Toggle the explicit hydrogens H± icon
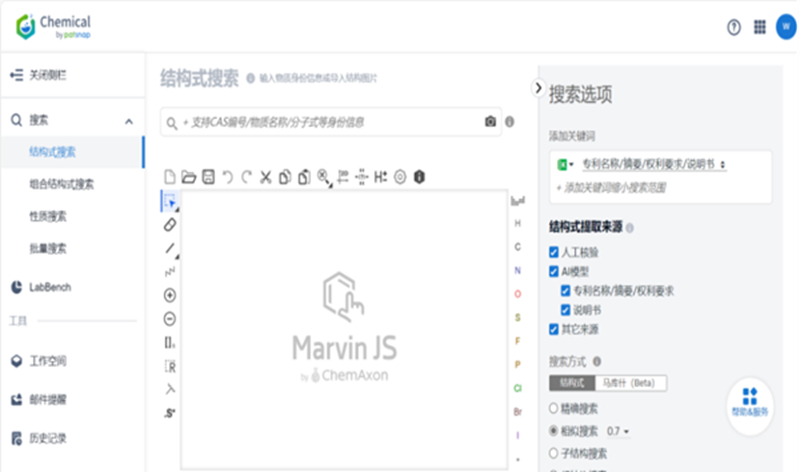Screen dimensions: 800x472 pyautogui.click(x=381, y=177)
